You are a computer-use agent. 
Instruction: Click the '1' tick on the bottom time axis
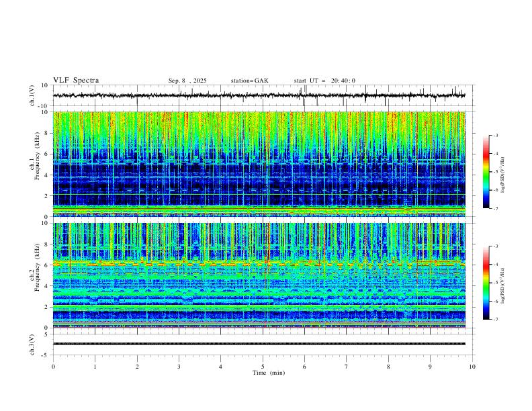(95, 367)
